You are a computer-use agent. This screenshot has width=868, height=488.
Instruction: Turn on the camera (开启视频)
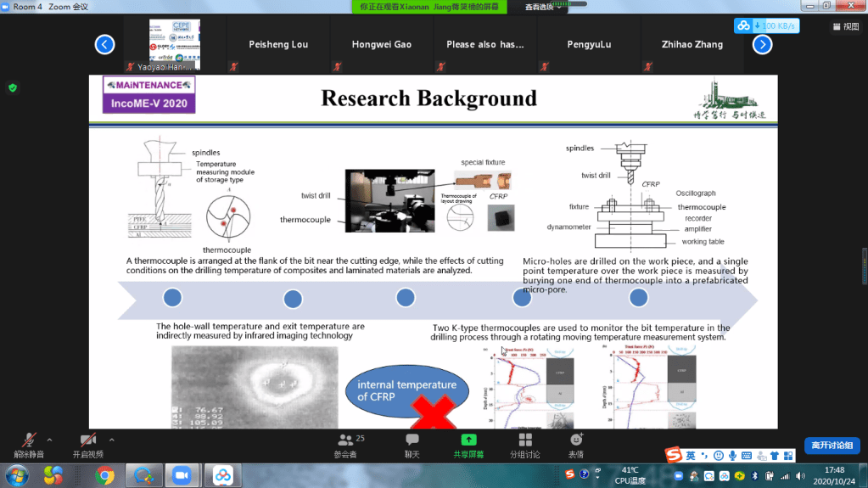(87, 445)
